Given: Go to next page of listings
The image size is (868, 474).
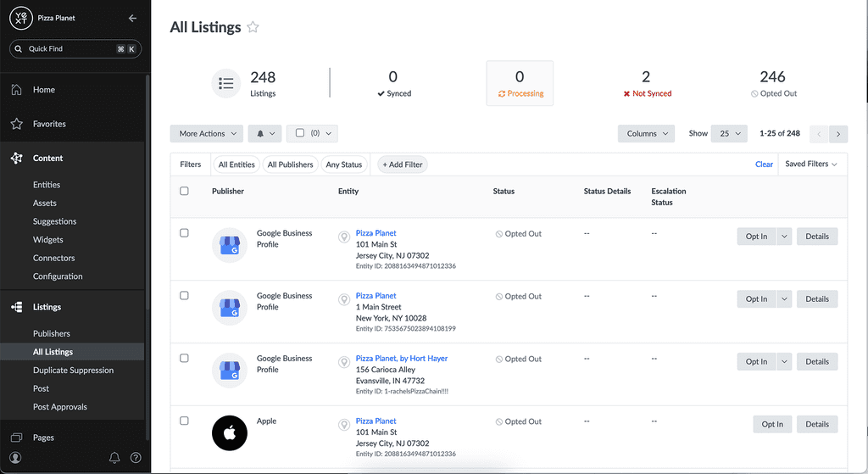Looking at the screenshot, I should pyautogui.click(x=838, y=134).
